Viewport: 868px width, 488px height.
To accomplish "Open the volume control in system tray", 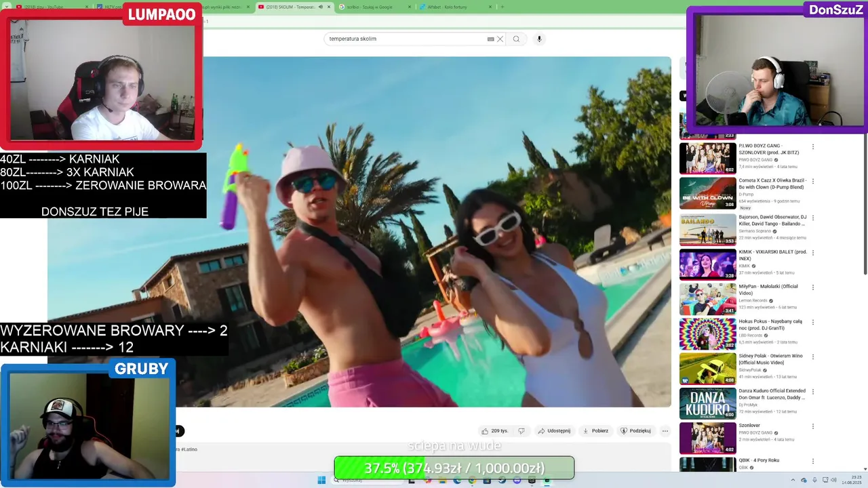I will (833, 481).
